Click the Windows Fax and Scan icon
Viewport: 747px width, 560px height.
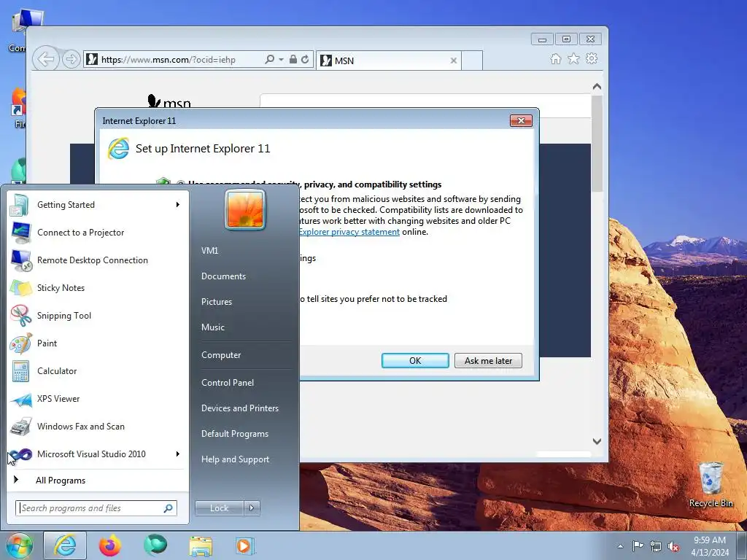coord(20,427)
